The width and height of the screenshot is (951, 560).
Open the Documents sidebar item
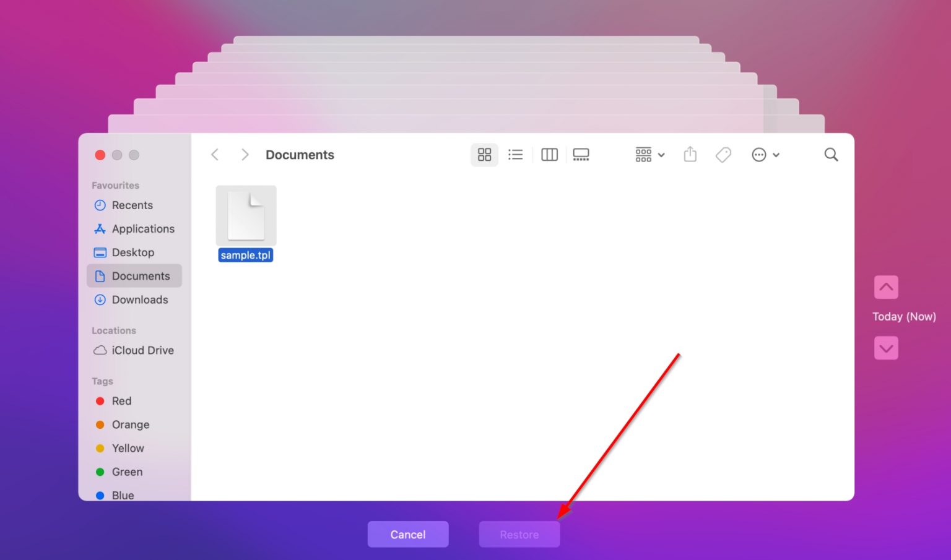click(141, 276)
